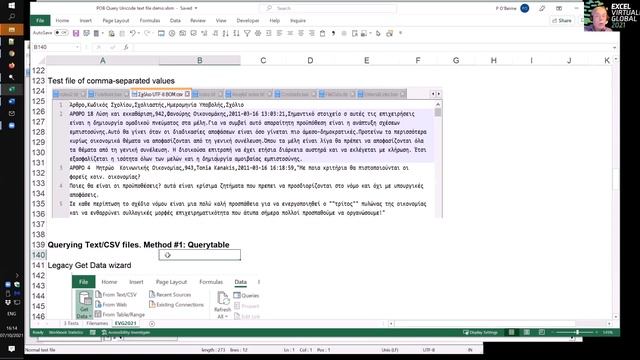This screenshot has height=360, width=640.
Task: Click the Redo arrow icon
Action: coord(147,33)
